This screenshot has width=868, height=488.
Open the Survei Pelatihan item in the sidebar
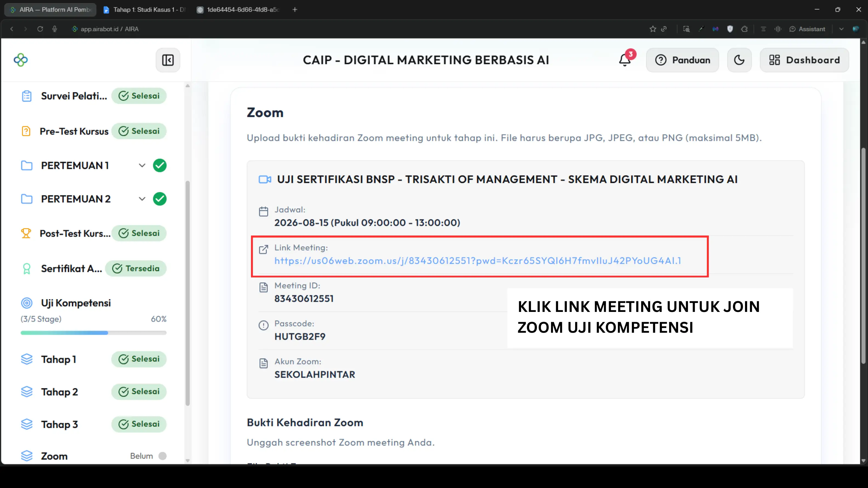(74, 96)
